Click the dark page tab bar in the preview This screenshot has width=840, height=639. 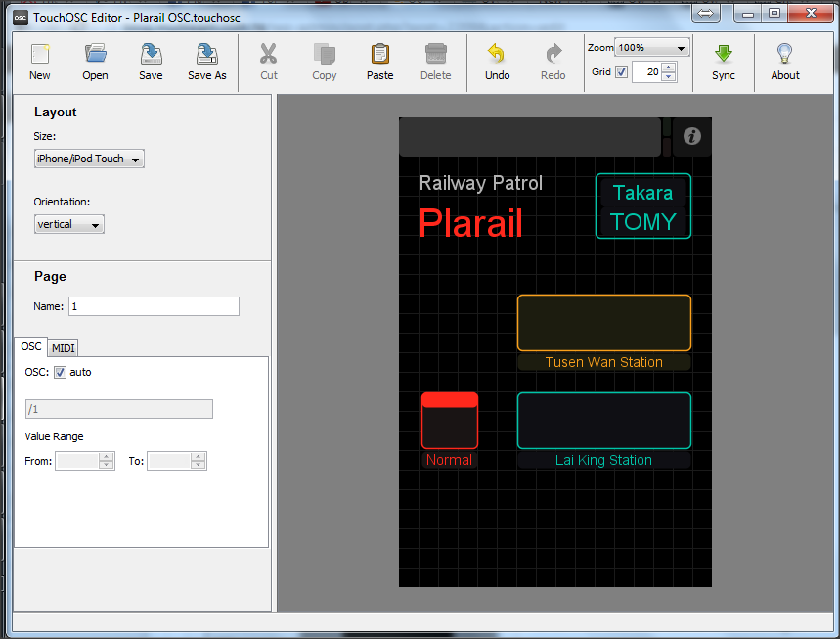[x=530, y=137]
